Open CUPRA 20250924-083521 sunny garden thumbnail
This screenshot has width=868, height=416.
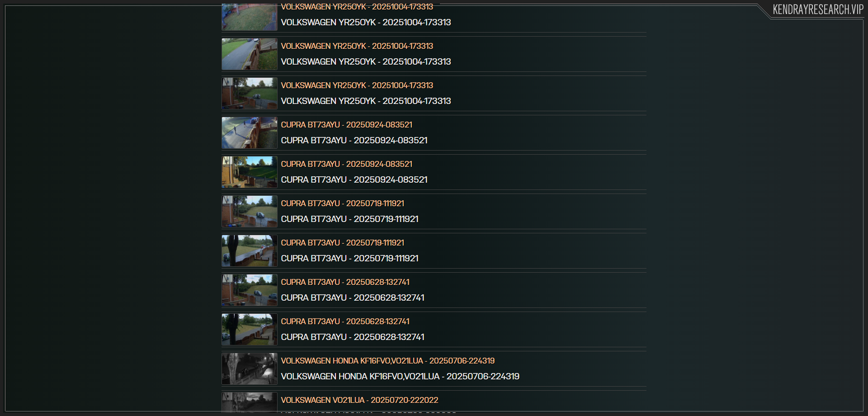point(250,172)
